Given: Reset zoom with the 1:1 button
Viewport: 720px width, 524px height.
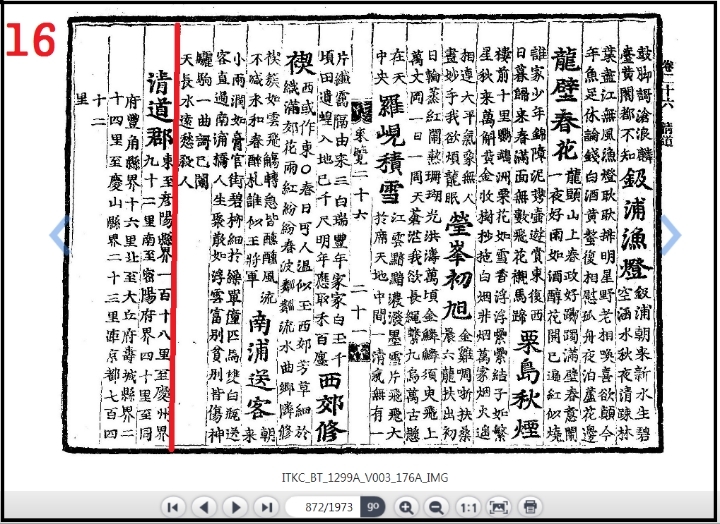Looking at the screenshot, I should pyautogui.click(x=468, y=507).
